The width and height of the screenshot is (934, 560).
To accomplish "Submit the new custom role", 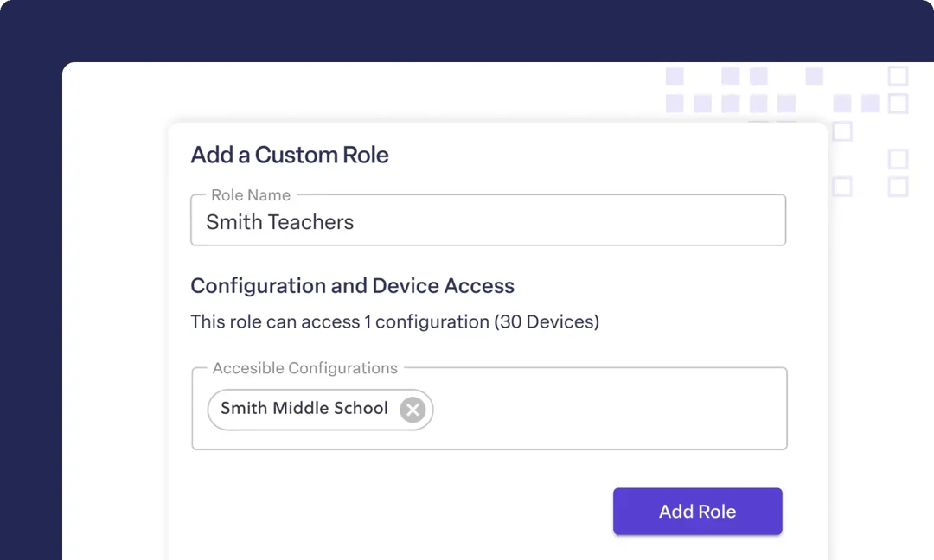I will pos(697,511).
